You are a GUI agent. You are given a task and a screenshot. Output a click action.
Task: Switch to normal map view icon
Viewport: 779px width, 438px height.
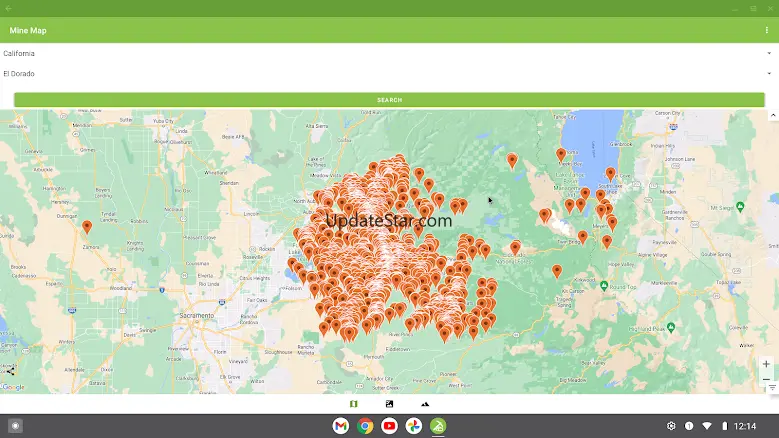pyautogui.click(x=353, y=404)
